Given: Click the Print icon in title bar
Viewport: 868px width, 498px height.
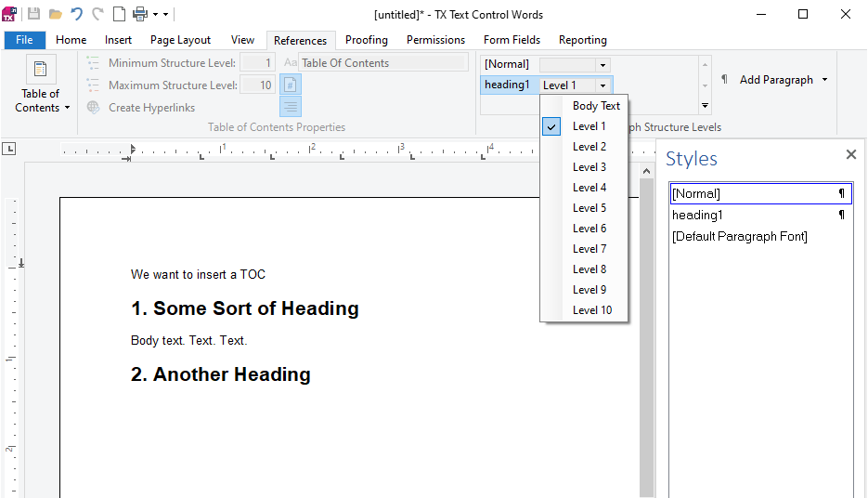Looking at the screenshot, I should [x=140, y=14].
